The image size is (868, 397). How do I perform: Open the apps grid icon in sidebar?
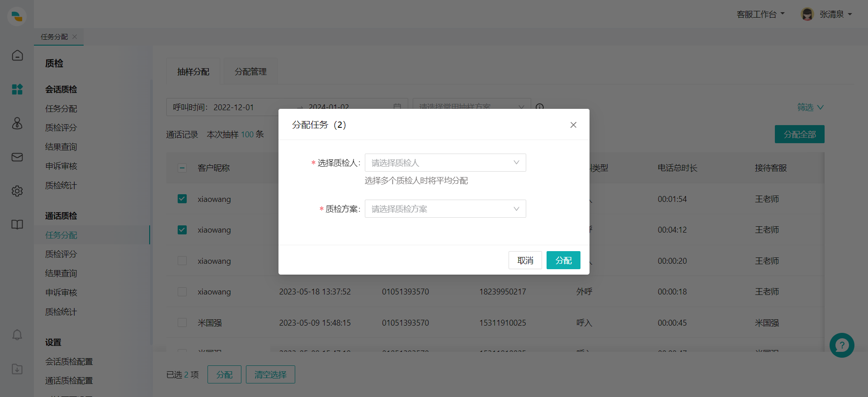[x=17, y=89]
